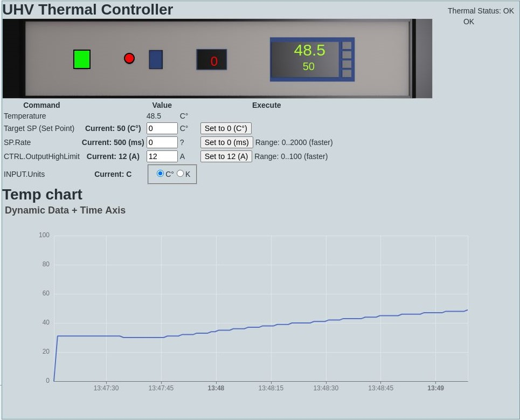This screenshot has width=520, height=420.
Task: Select the K units radio button
Action: pos(180,174)
